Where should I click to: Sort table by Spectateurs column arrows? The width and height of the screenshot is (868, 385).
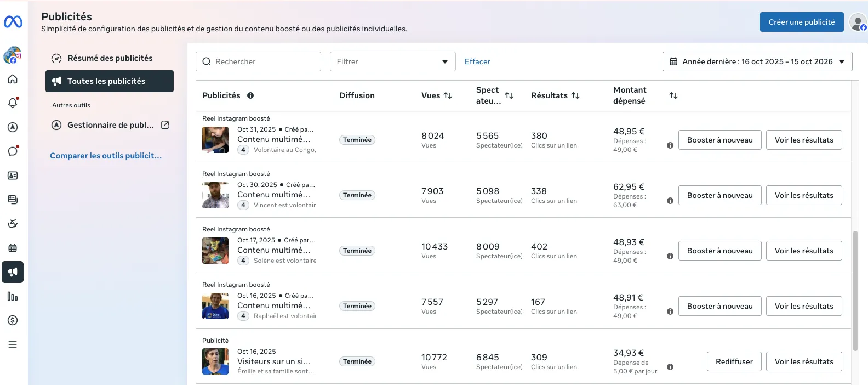pyautogui.click(x=509, y=95)
